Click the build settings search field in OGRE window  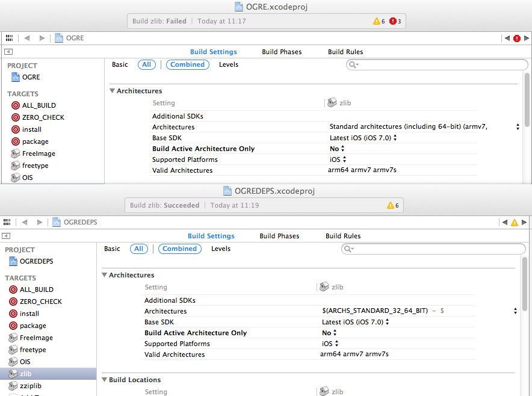(437, 64)
